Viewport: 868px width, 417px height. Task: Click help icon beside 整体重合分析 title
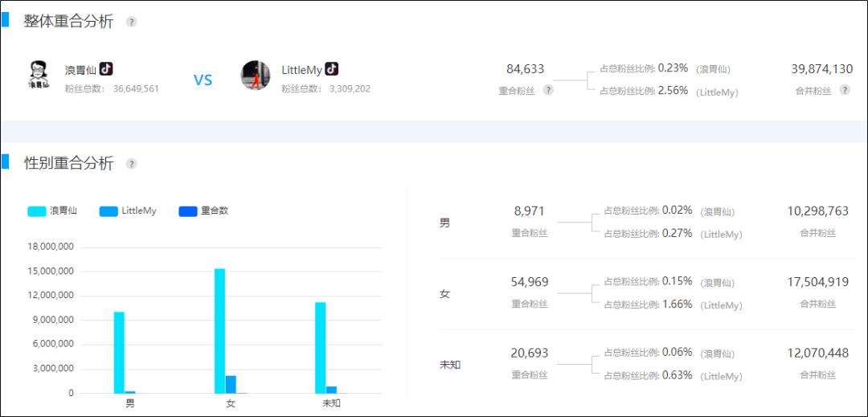pos(132,22)
